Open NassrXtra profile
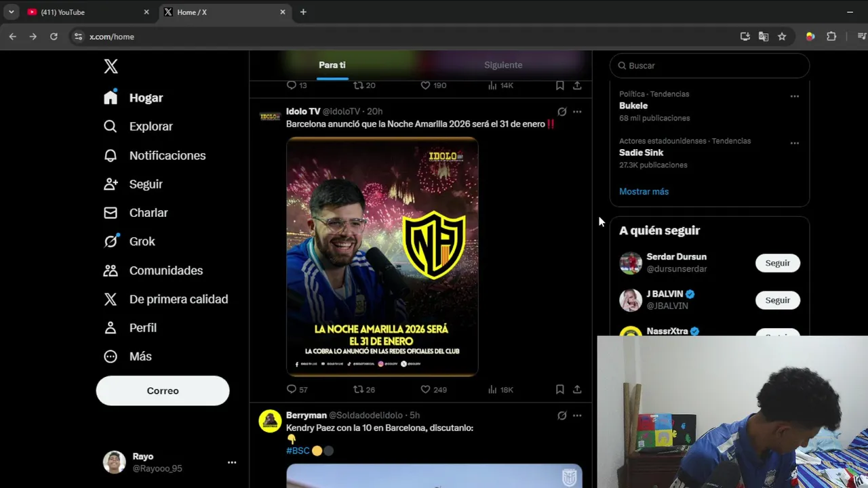The image size is (868, 488). point(667,331)
